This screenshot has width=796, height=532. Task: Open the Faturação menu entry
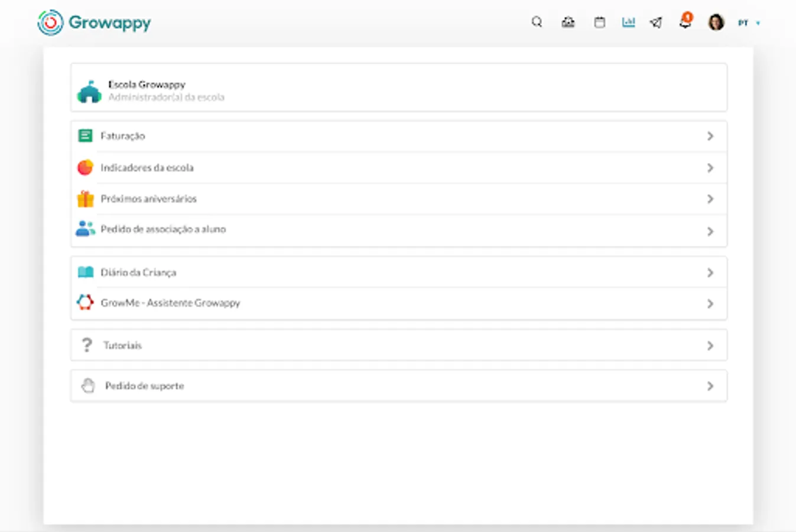click(x=399, y=136)
